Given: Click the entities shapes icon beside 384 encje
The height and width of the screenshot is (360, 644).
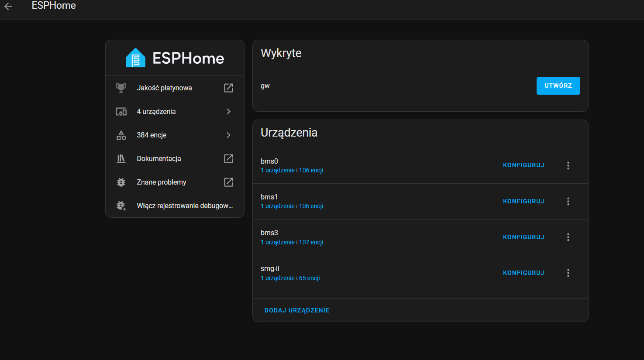Looking at the screenshot, I should pyautogui.click(x=121, y=135).
